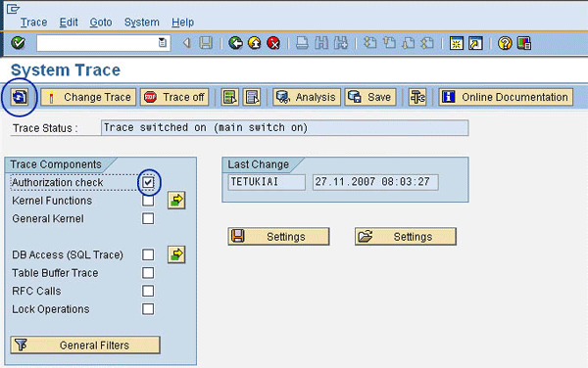
Task: Open the System menu
Action: click(x=142, y=23)
